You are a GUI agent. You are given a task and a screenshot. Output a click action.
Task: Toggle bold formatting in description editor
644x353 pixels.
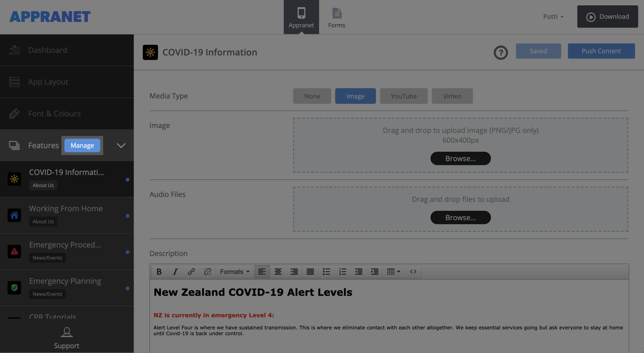(x=159, y=272)
